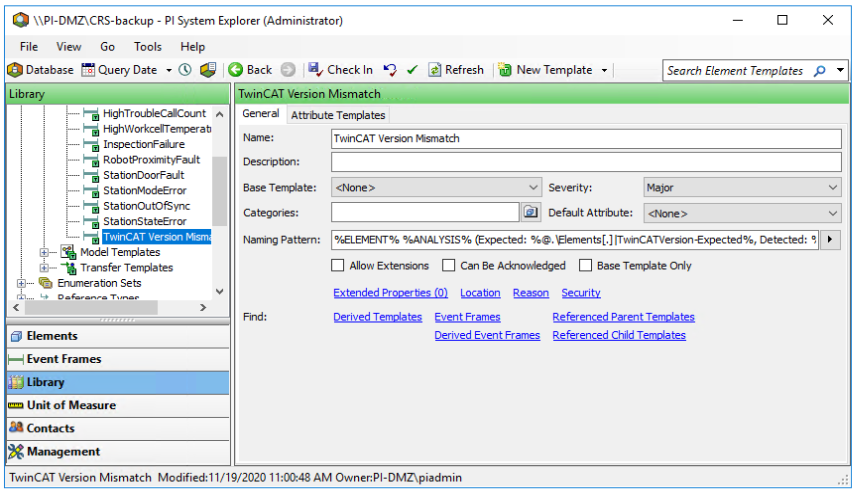Select RobotProximityFault template in tree
Image resolution: width=856 pixels, height=492 pixels.
(152, 159)
